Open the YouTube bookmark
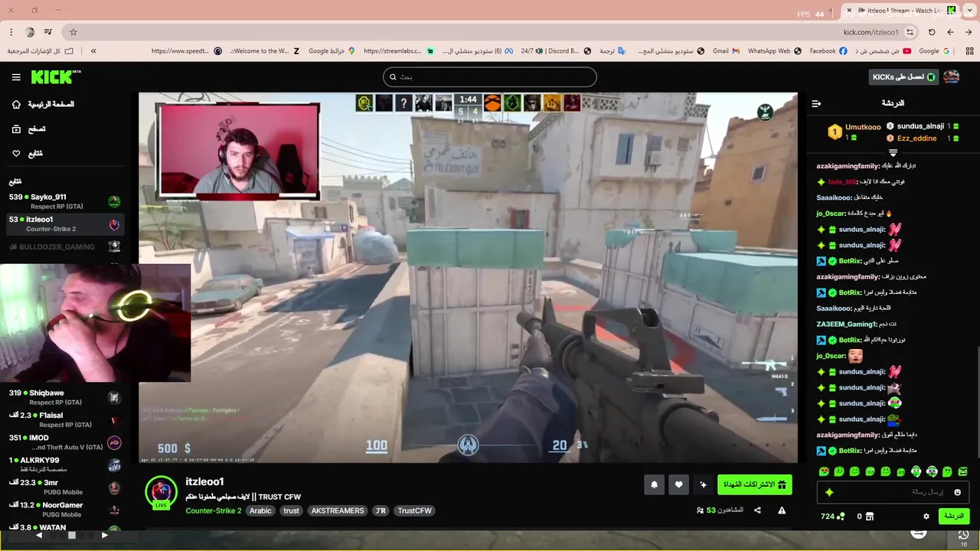The image size is (980, 551). click(883, 51)
